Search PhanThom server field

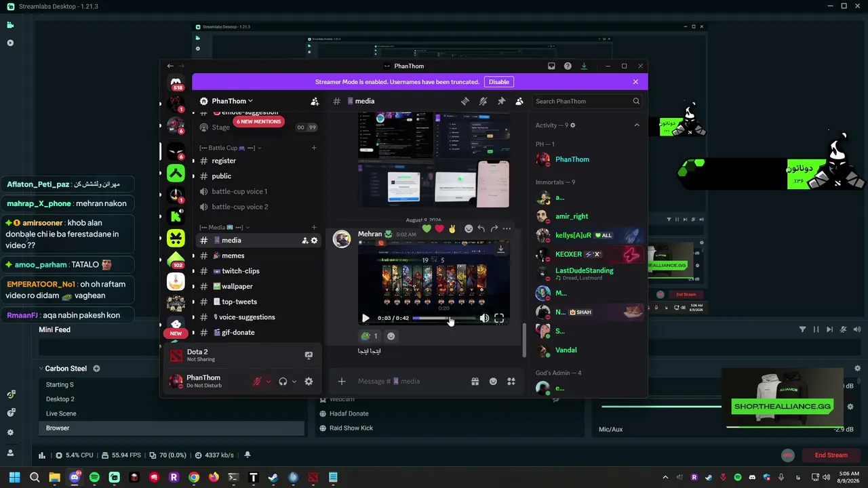[x=587, y=101]
